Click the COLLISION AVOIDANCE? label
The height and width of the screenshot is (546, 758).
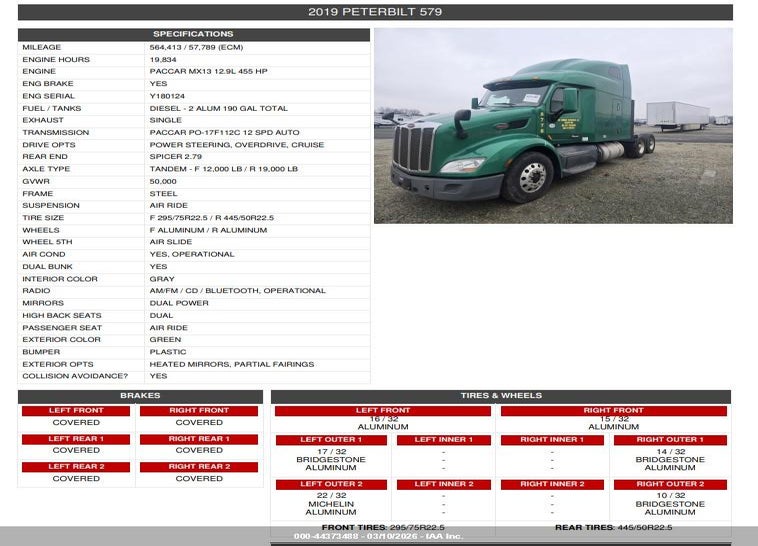coord(75,376)
